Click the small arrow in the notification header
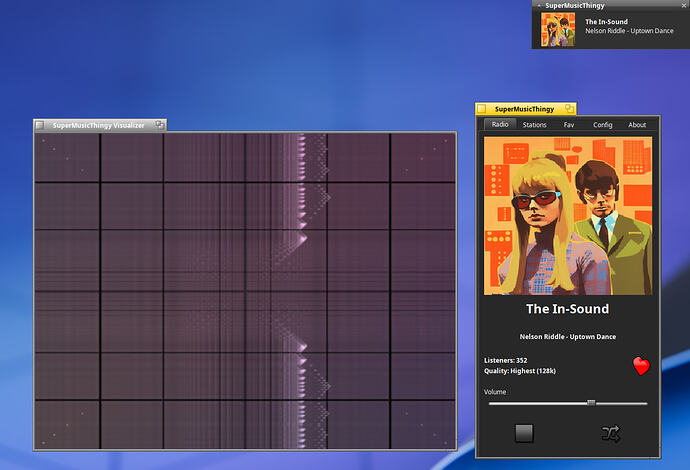 pos(539,6)
